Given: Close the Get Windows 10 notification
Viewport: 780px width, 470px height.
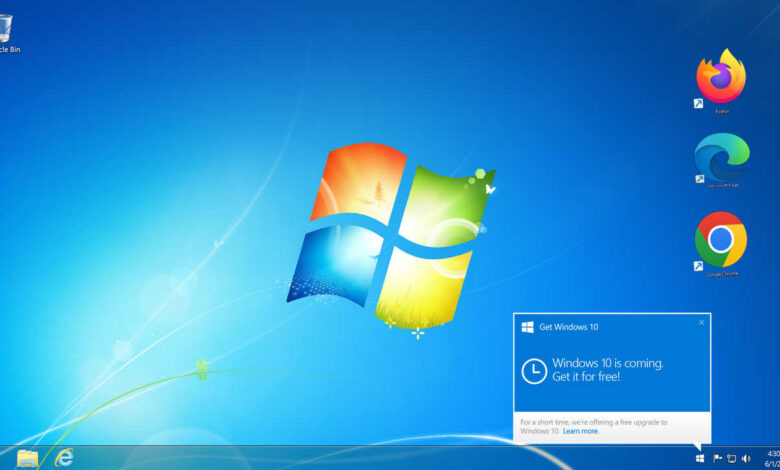Looking at the screenshot, I should (x=701, y=322).
